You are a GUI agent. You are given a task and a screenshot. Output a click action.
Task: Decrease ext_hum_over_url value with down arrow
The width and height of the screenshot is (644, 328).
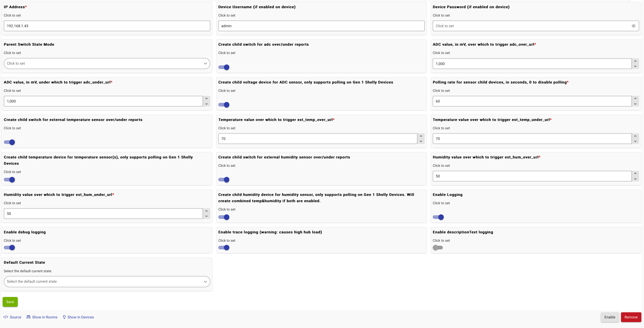pos(635,179)
